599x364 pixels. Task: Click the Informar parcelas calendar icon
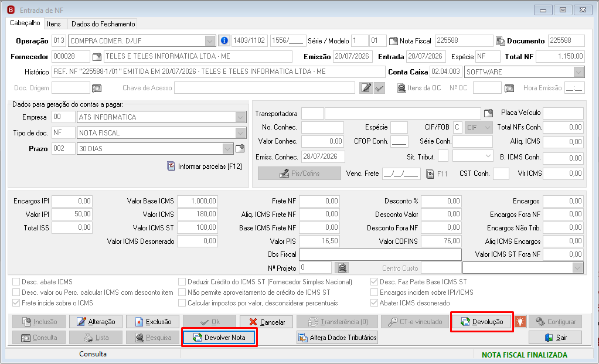[171, 166]
